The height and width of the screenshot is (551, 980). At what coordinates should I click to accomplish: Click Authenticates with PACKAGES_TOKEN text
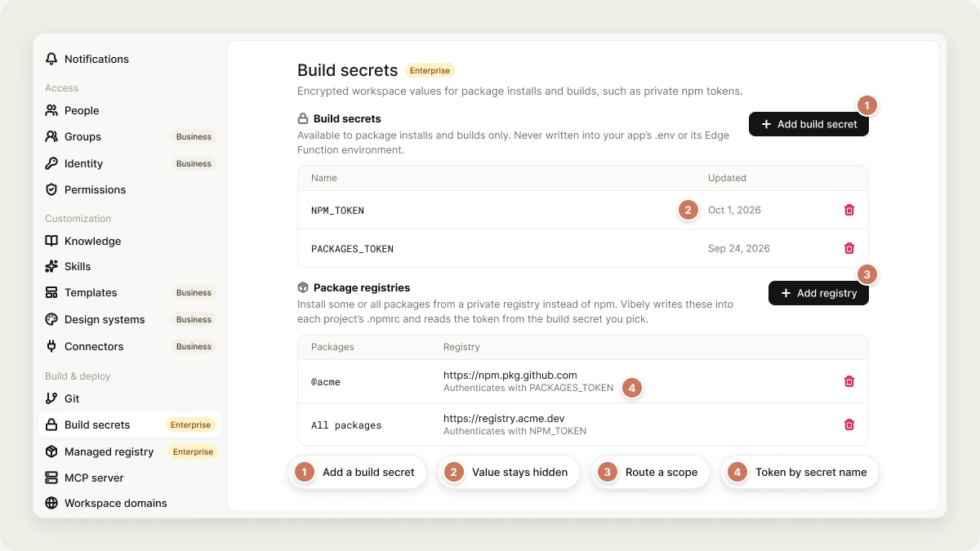(528, 388)
